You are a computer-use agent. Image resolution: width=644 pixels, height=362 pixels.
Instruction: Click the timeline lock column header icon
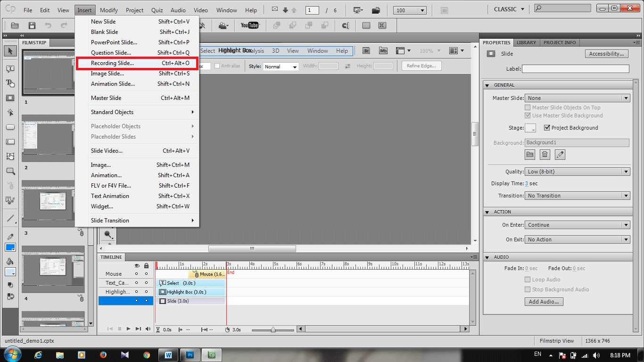[146, 266]
